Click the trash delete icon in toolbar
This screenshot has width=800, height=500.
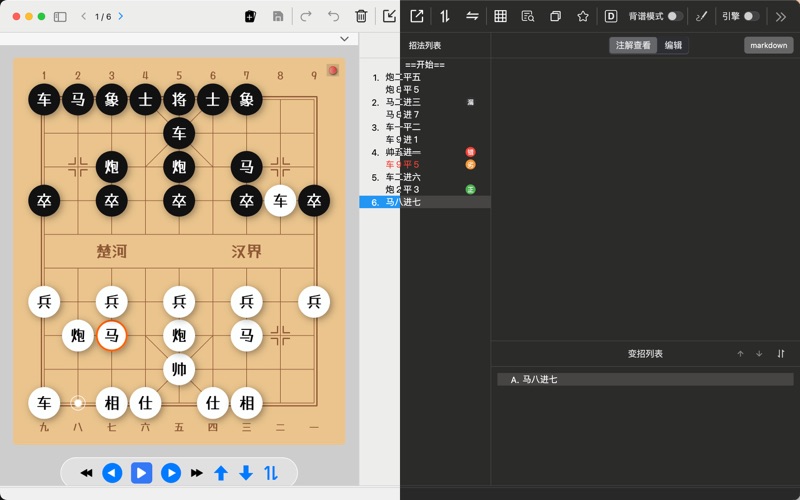(x=361, y=16)
